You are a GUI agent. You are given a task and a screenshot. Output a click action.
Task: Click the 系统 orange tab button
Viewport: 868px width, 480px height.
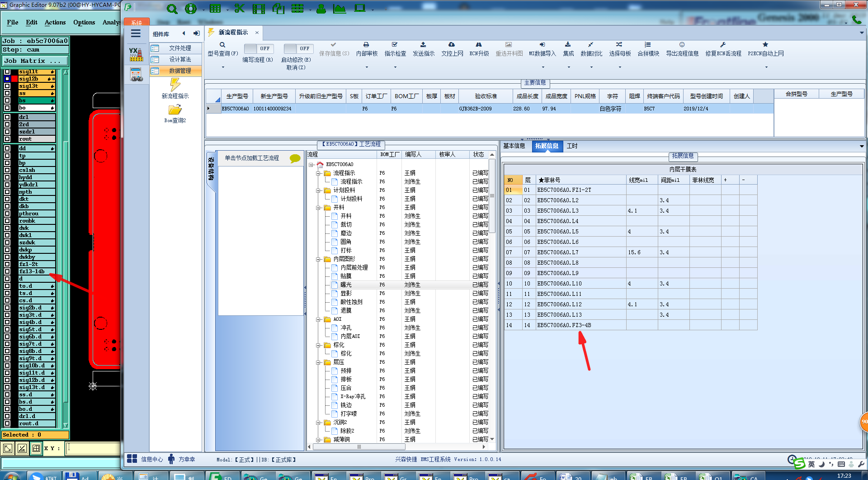137,22
